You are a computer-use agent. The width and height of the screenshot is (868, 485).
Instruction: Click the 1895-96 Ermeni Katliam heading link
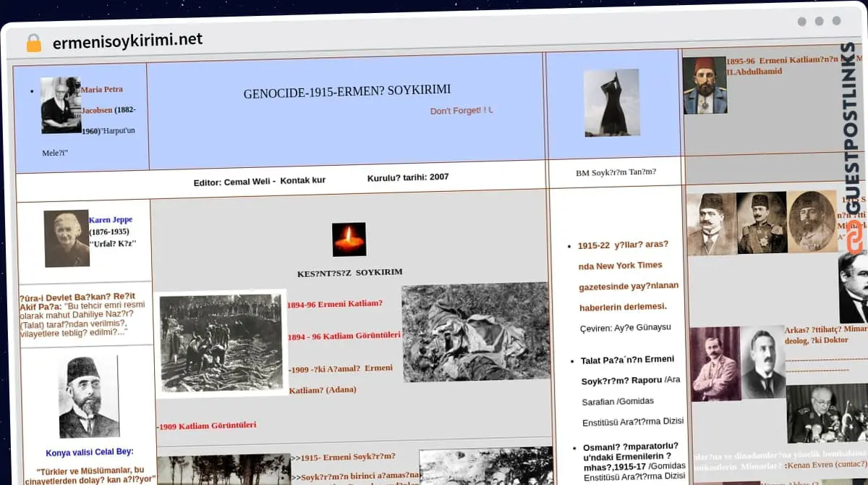781,62
